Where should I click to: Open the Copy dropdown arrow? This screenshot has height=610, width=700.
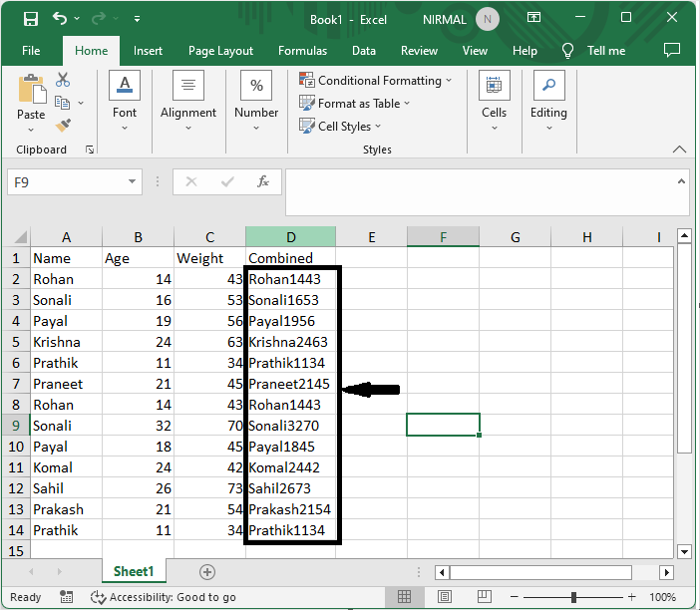coord(81,103)
